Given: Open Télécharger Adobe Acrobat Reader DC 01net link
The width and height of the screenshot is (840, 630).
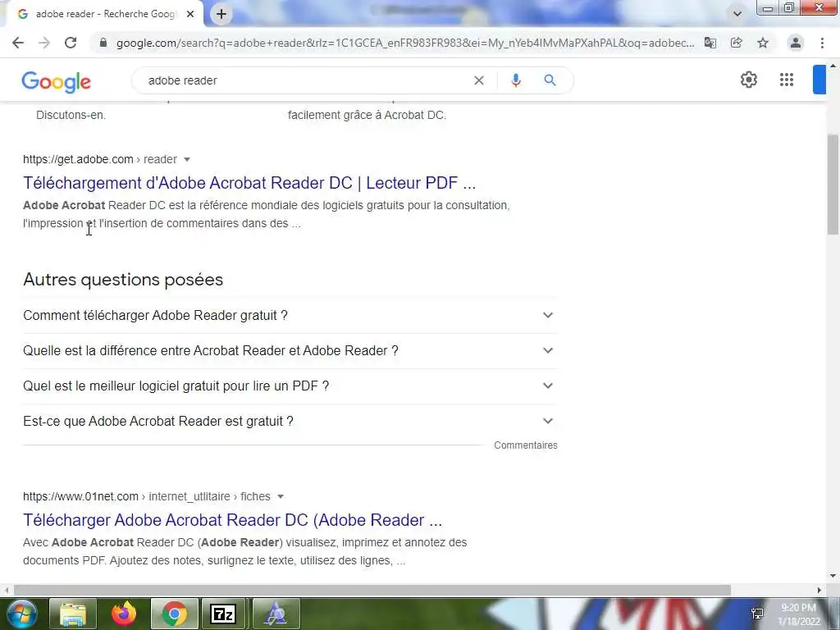Looking at the screenshot, I should 232,520.
